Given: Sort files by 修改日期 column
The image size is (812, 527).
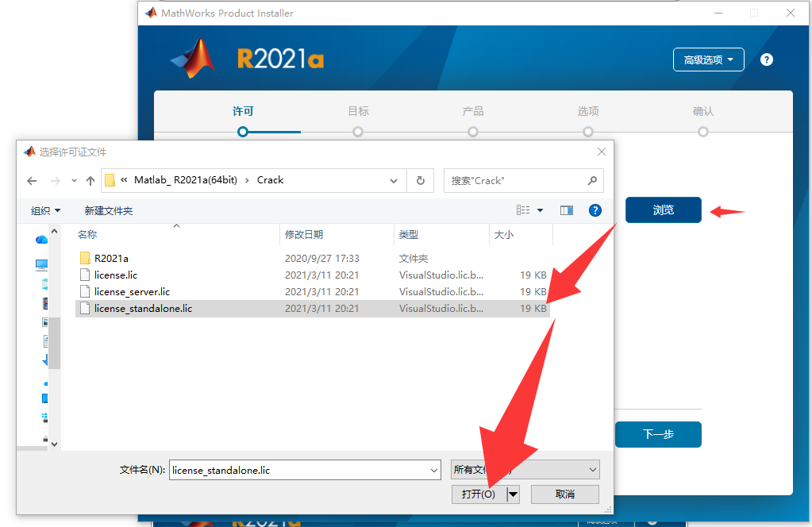Looking at the screenshot, I should 337,234.
